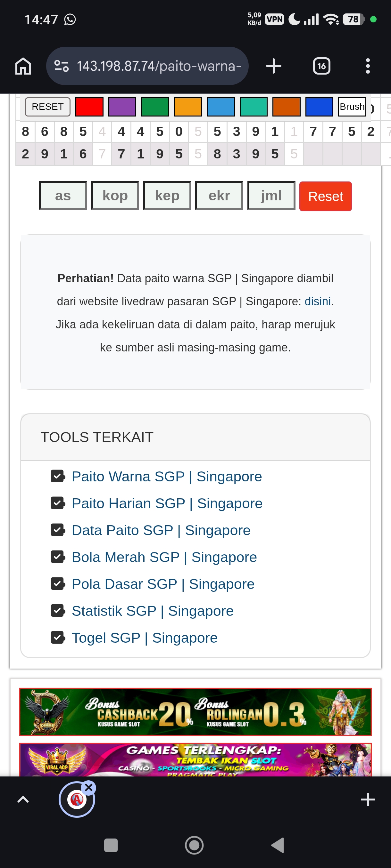Click the orange-red Reset button

point(325,197)
